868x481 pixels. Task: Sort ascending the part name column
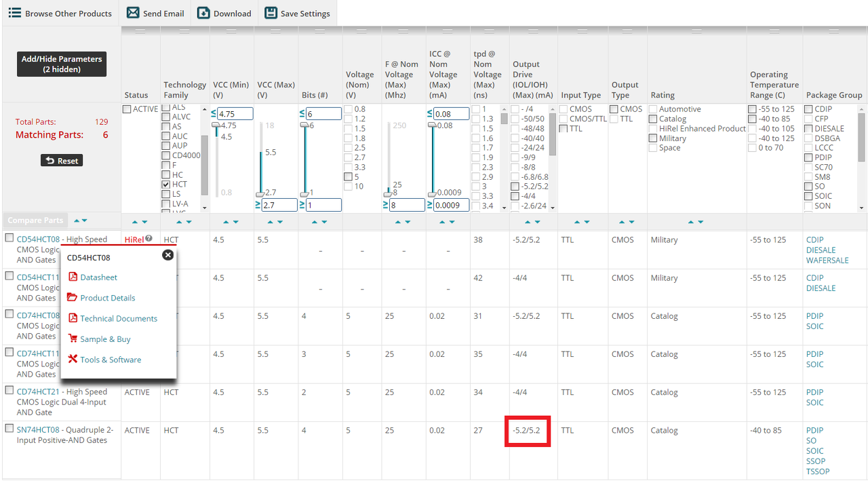pyautogui.click(x=77, y=220)
